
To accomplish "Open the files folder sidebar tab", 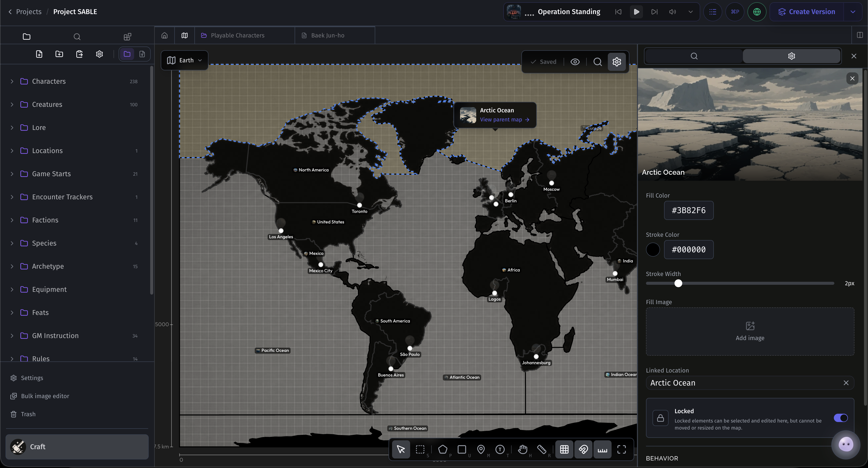I will click(x=27, y=36).
